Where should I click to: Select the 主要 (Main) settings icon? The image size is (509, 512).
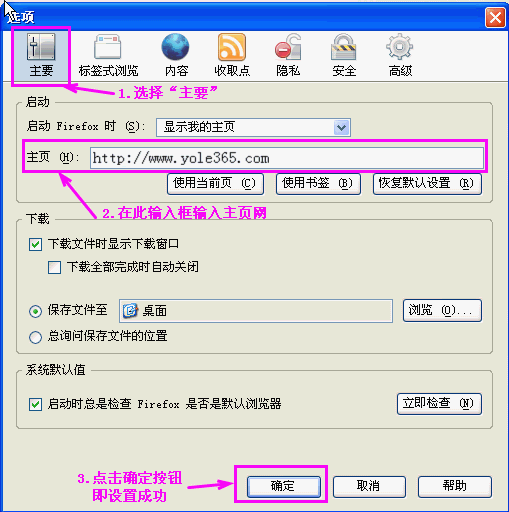[41, 47]
